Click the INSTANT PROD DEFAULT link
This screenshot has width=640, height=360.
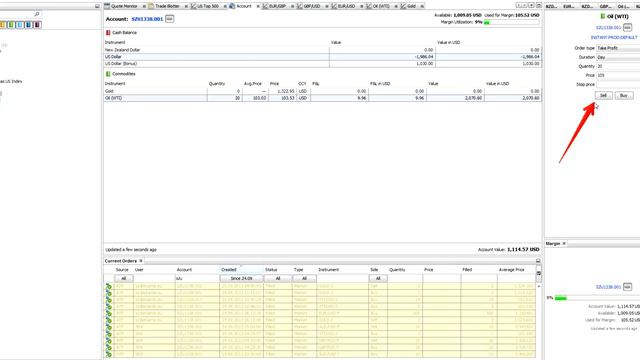pyautogui.click(x=614, y=38)
